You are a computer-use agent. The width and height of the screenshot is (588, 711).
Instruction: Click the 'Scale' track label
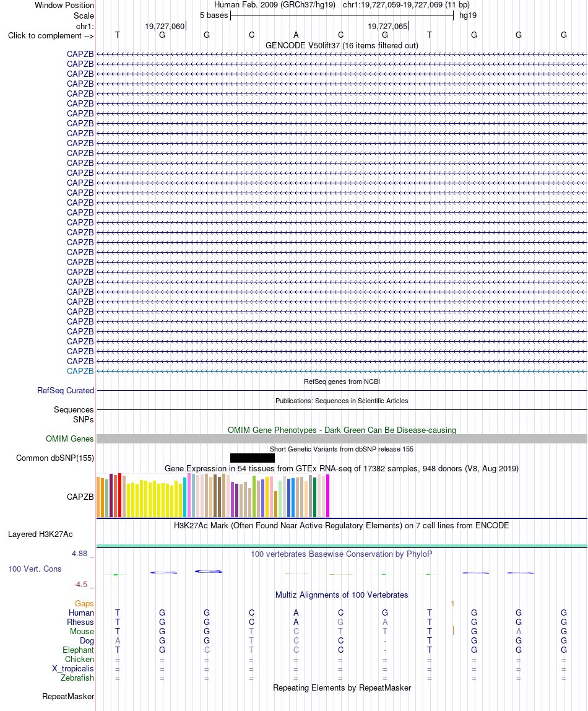84,15
